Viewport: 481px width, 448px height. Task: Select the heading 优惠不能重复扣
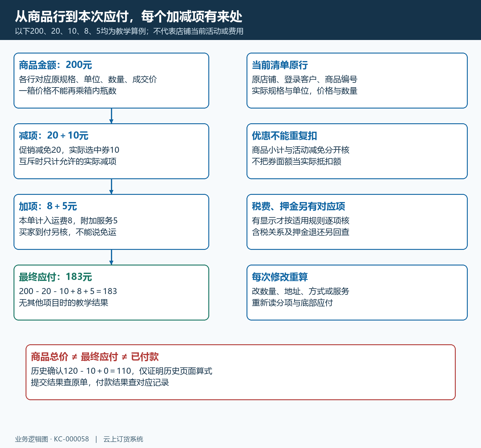click(284, 136)
